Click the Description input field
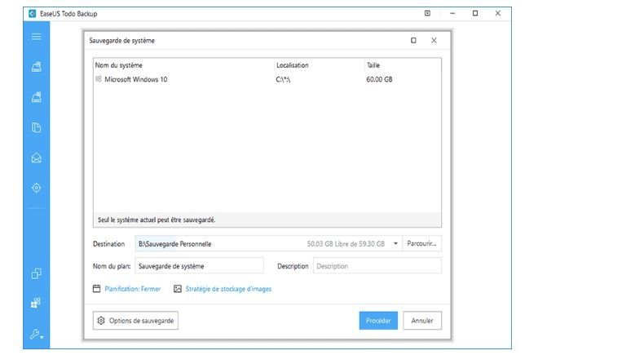644x355 pixels. 377,266
